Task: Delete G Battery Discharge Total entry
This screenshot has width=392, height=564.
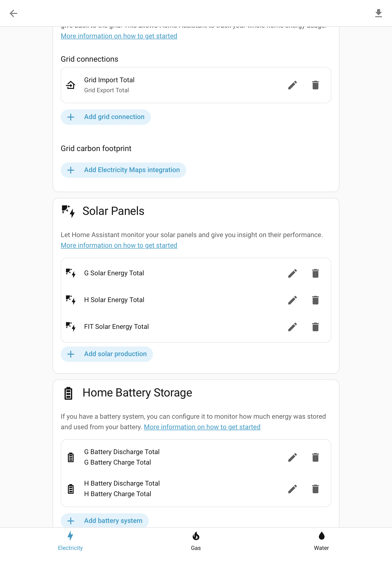Action: [x=315, y=457]
